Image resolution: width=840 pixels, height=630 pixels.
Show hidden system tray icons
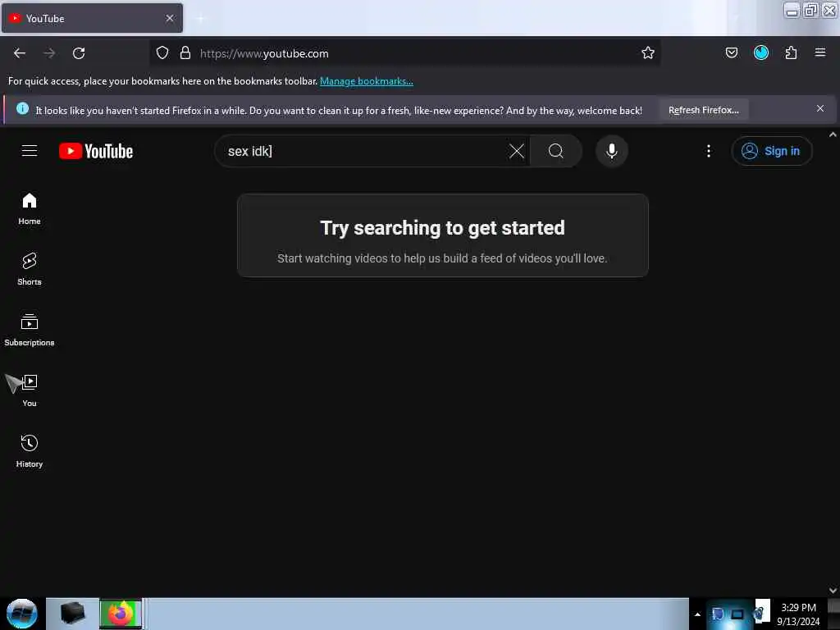[697, 614]
